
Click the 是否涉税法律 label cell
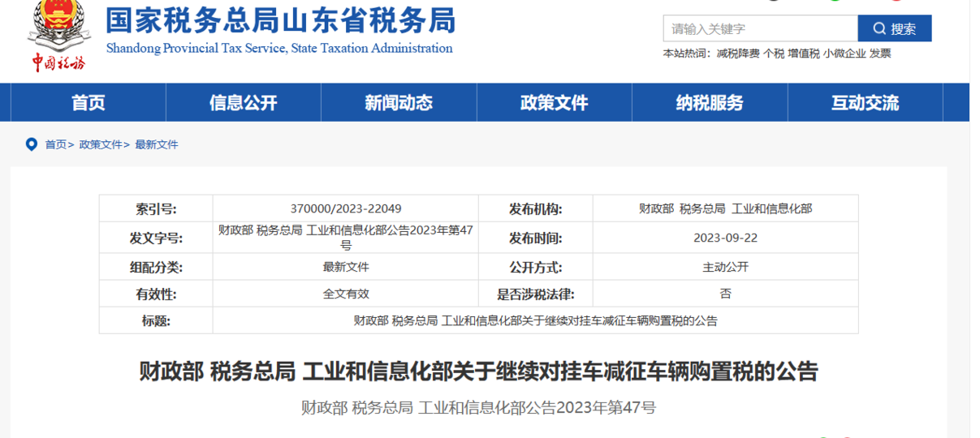click(536, 294)
